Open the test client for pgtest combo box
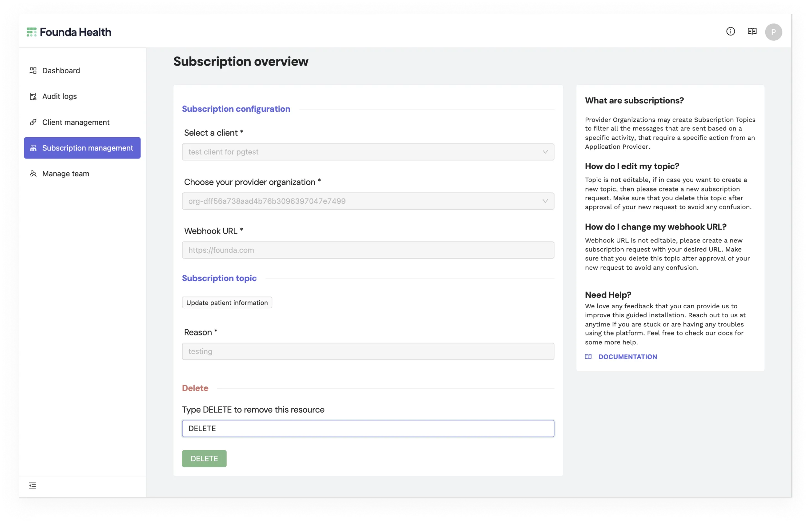 368,152
